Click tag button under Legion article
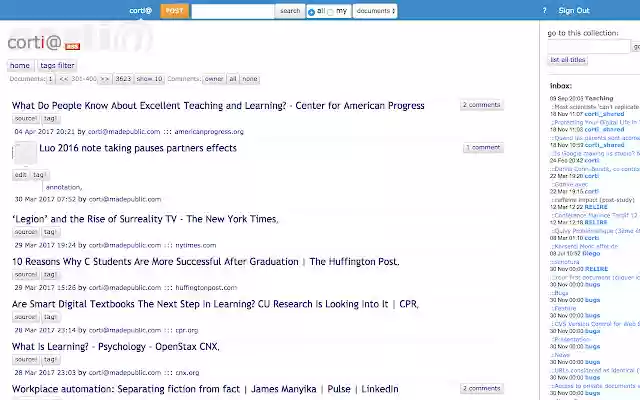 click(x=50, y=232)
